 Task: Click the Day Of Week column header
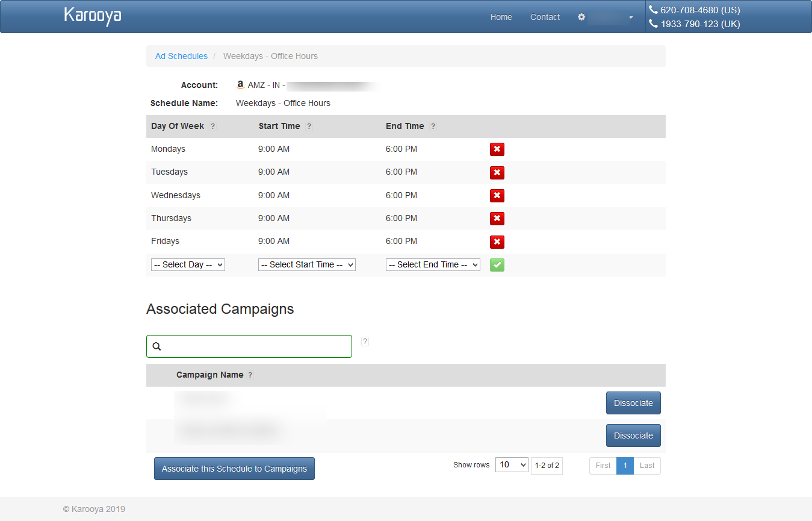tap(178, 126)
